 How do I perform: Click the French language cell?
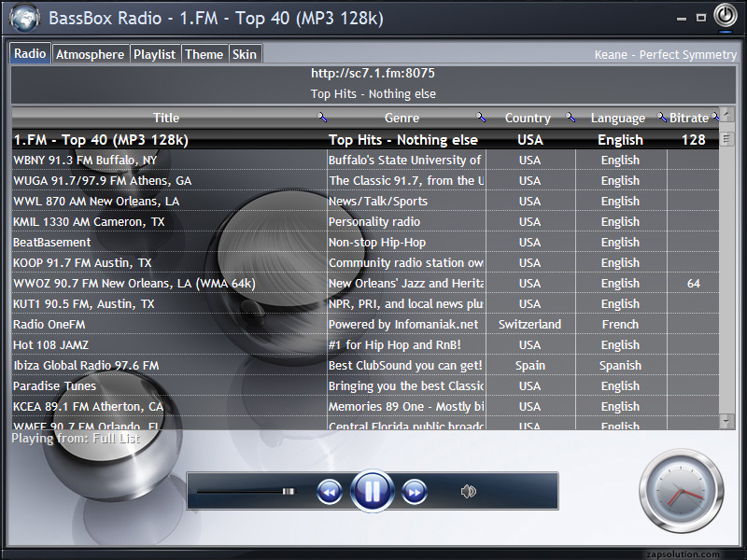click(621, 324)
